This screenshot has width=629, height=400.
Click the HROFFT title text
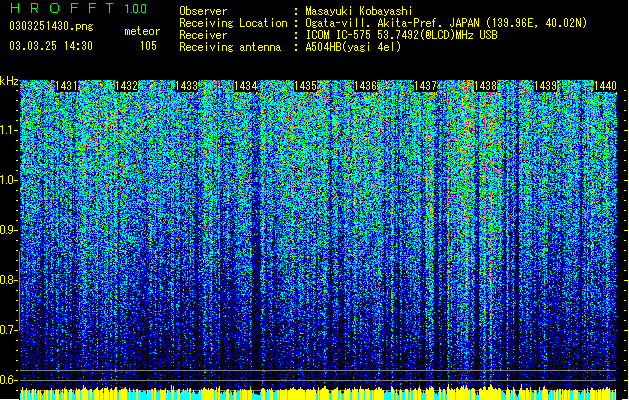(62, 8)
